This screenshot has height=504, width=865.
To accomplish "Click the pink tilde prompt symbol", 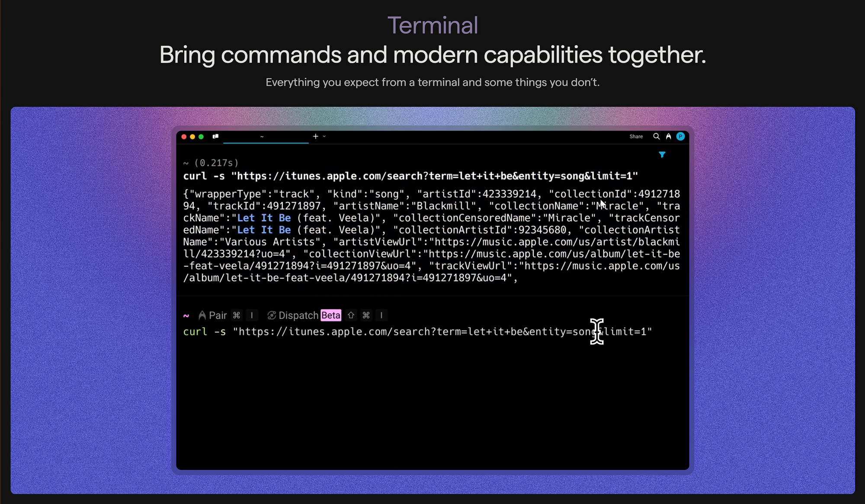I will coord(186,316).
